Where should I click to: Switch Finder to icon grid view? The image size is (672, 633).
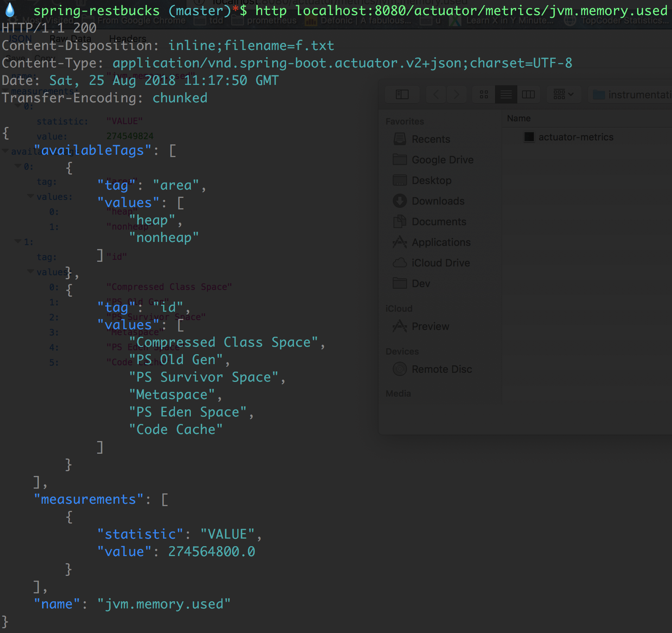pyautogui.click(x=484, y=94)
